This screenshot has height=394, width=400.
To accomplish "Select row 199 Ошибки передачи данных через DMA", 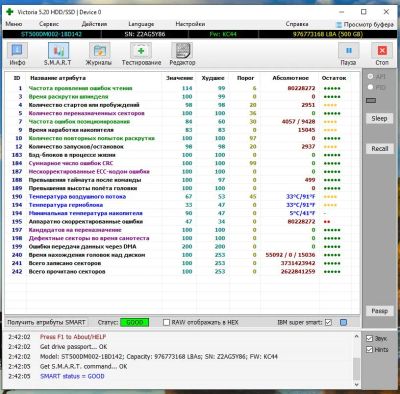I will tap(182, 246).
